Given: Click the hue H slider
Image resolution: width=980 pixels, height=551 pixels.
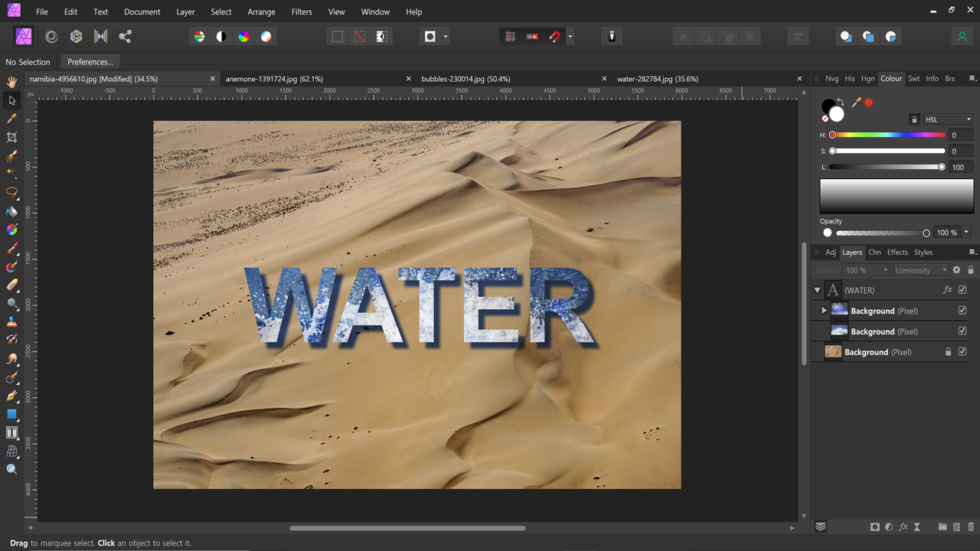Looking at the screenshot, I should click(888, 135).
